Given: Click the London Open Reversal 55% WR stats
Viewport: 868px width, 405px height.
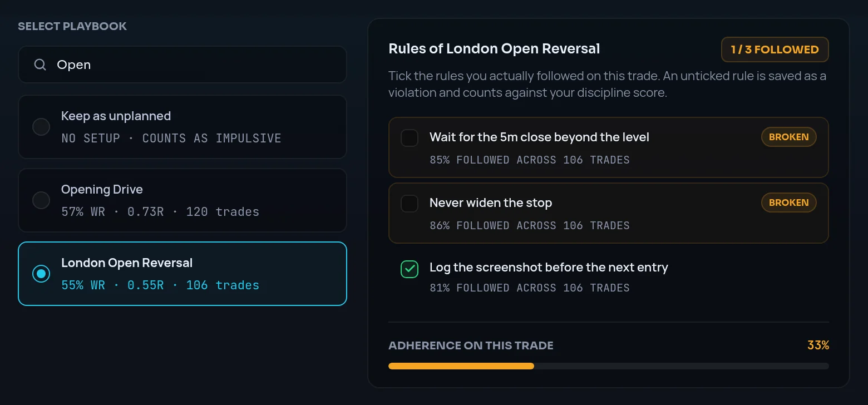Looking at the screenshot, I should click(x=160, y=285).
